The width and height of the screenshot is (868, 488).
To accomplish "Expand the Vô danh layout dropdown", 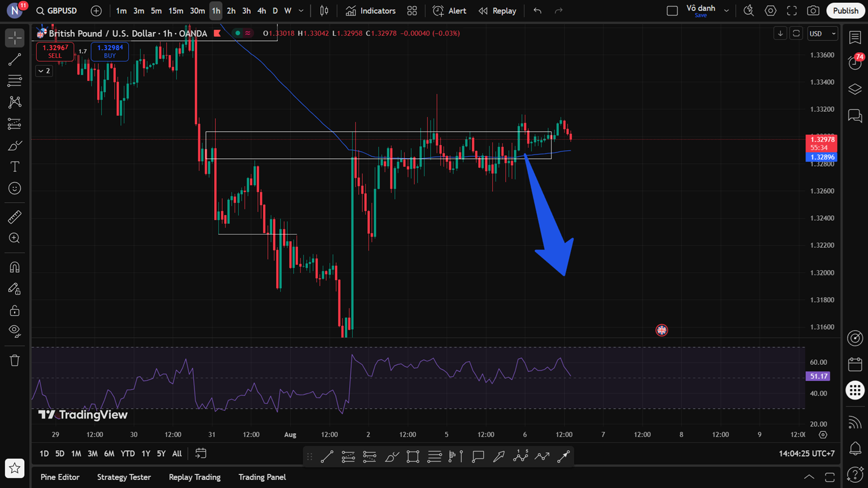I will pyautogui.click(x=726, y=11).
